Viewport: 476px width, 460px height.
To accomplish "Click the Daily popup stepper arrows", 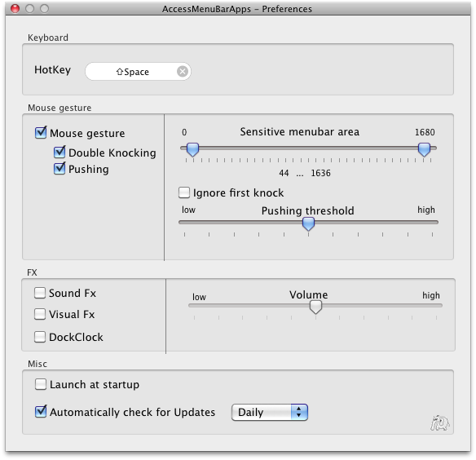I will coord(299,413).
